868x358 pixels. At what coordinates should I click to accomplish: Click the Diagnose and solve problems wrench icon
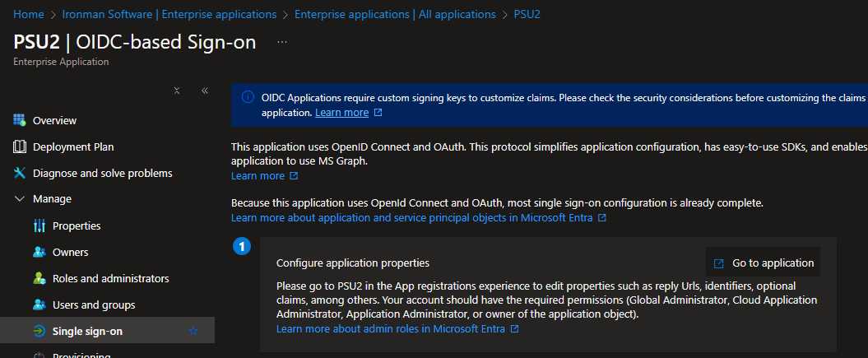pyautogui.click(x=20, y=173)
